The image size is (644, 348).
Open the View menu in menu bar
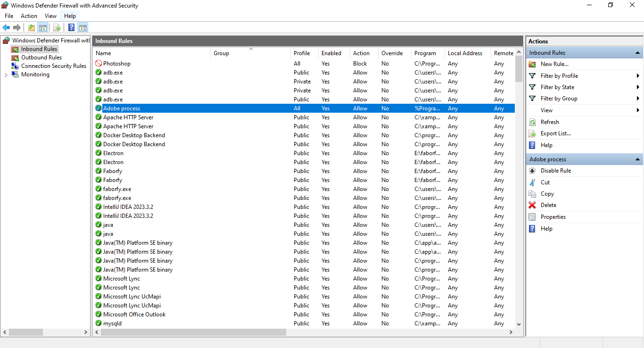click(x=50, y=16)
